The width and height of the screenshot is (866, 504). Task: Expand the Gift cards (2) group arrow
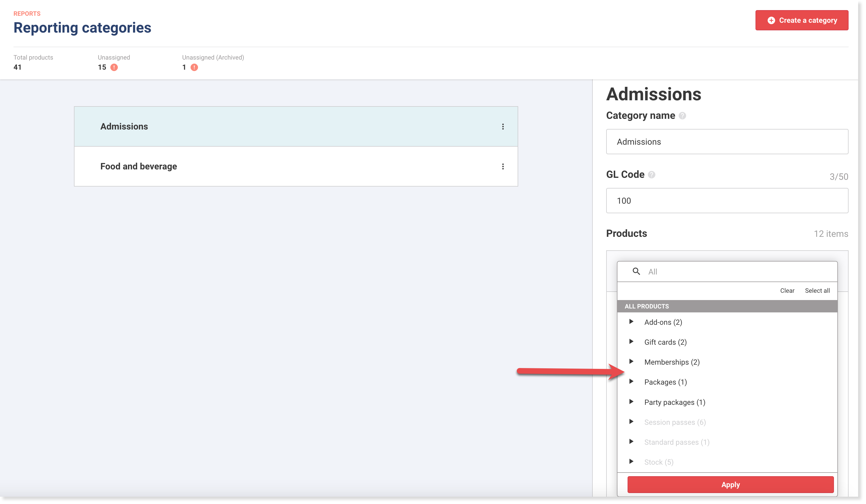click(631, 342)
